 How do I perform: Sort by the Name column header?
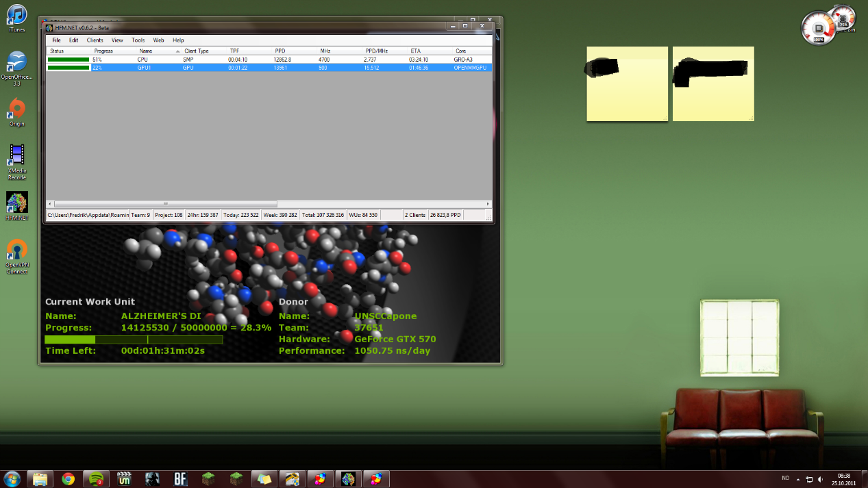pos(145,51)
